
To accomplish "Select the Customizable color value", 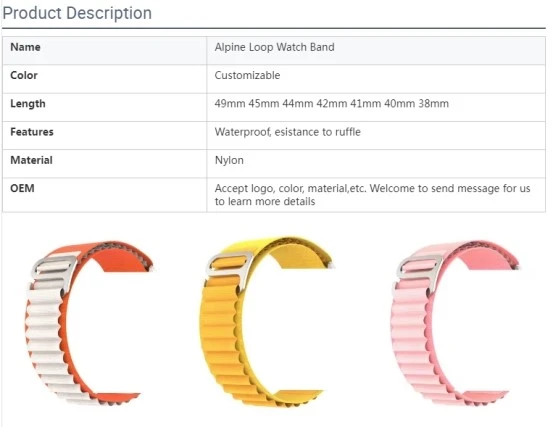I will (247, 75).
